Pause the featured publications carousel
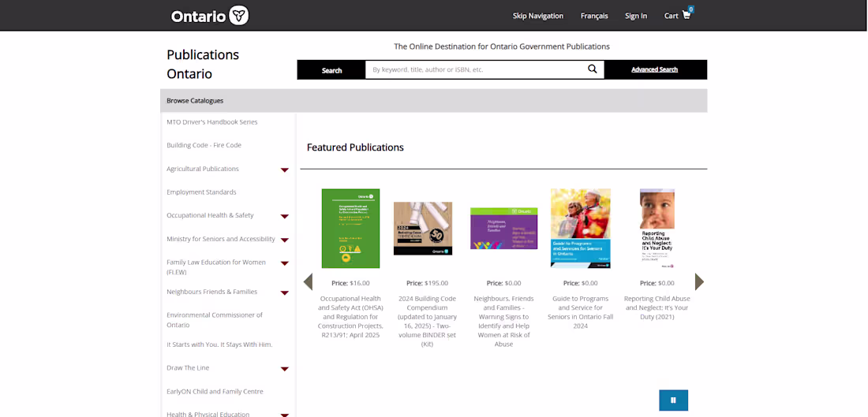868x417 pixels. pyautogui.click(x=673, y=400)
